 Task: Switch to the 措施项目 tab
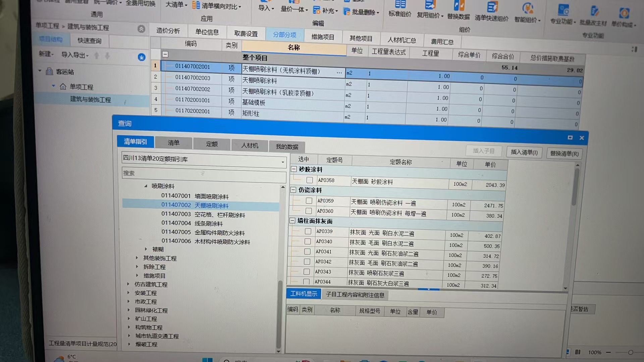tap(323, 37)
